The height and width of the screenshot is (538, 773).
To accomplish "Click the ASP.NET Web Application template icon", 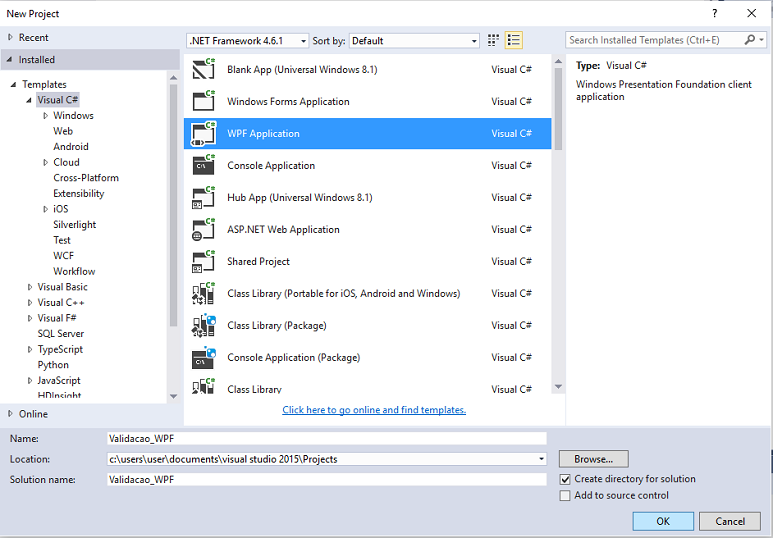I will pyautogui.click(x=204, y=230).
